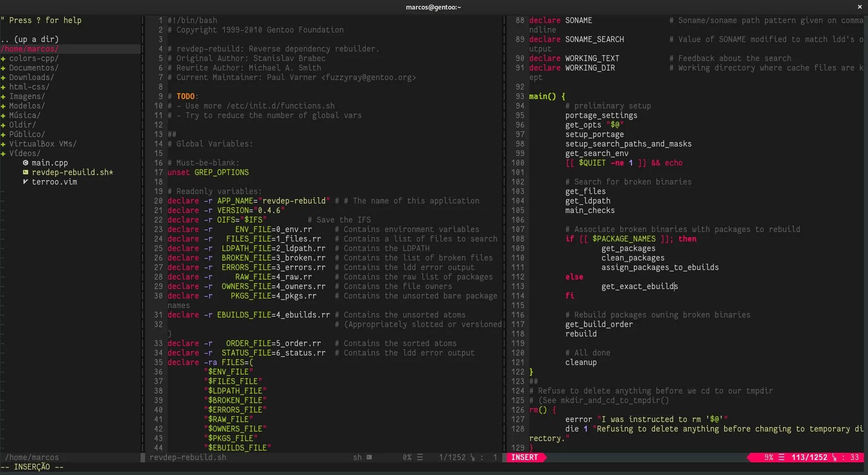
Task: Click the line-number symbol after 1/1252
Action: pyautogui.click(x=472, y=458)
